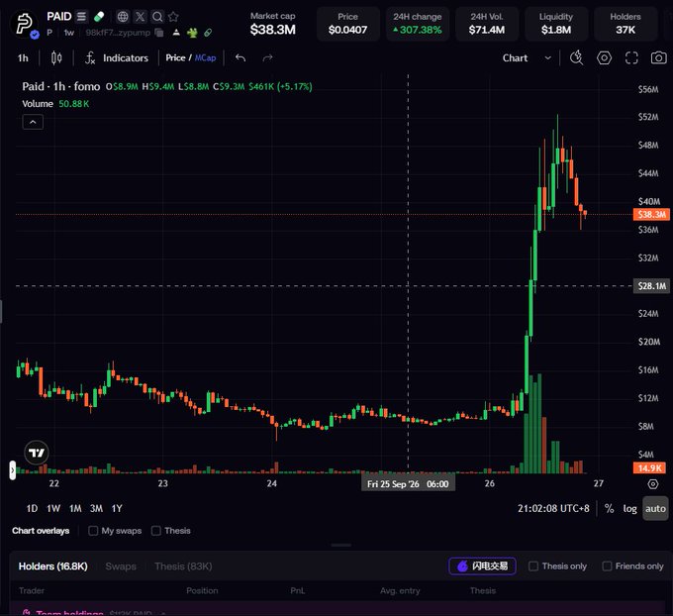Sort by the Position column header
Image resolution: width=673 pixels, height=616 pixels.
(x=202, y=590)
